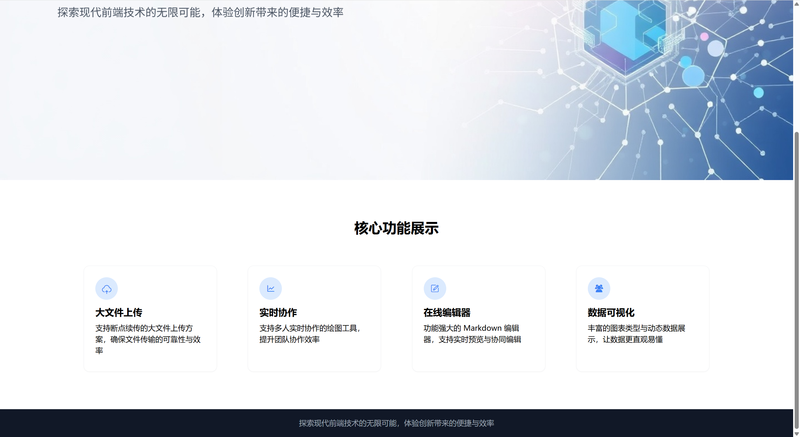Select the 在线编辑器 card title
Viewport: 800px width, 437px height.
(447, 313)
